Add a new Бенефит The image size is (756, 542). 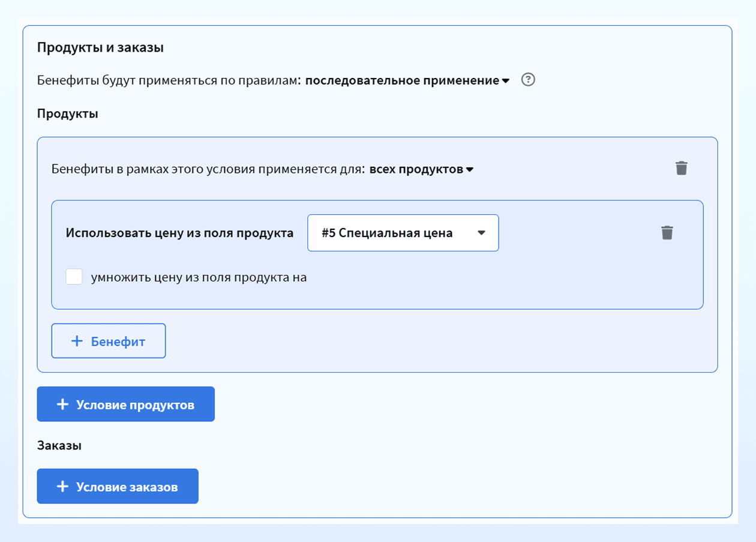pos(109,341)
